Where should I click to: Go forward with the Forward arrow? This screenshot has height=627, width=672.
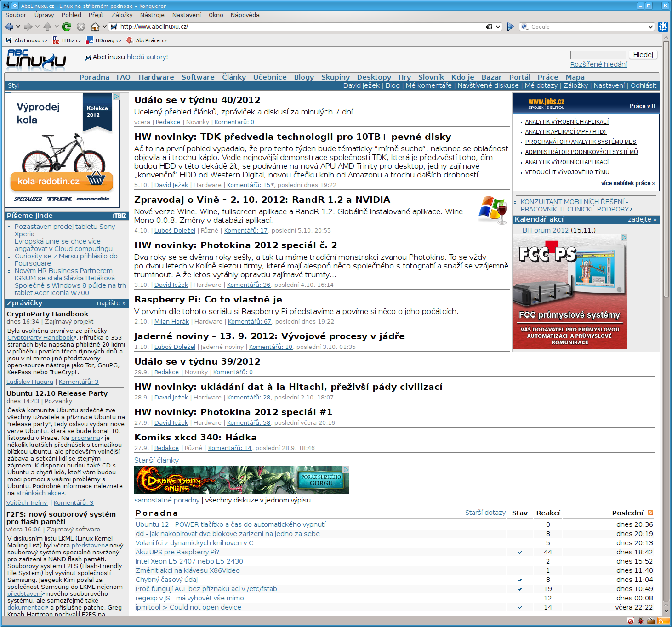[x=28, y=27]
